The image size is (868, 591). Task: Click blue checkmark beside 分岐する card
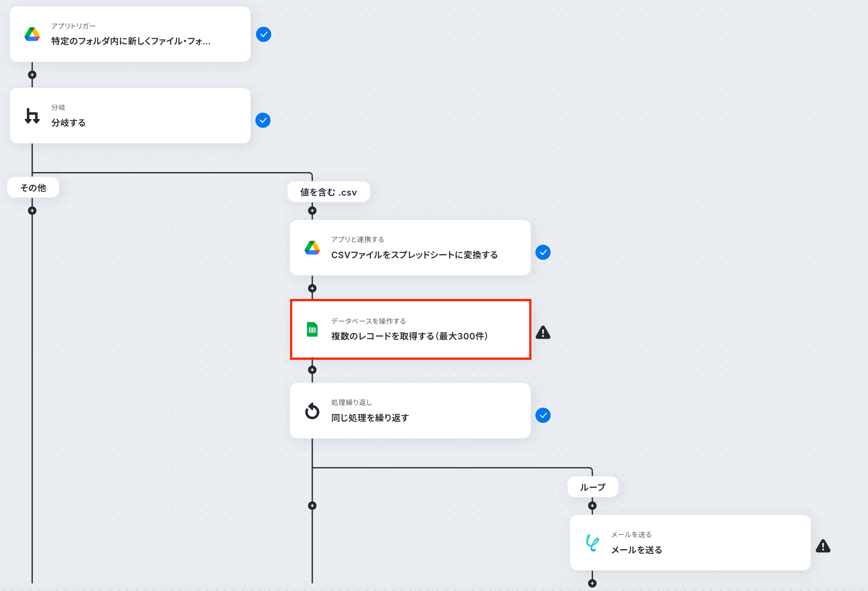click(x=263, y=120)
